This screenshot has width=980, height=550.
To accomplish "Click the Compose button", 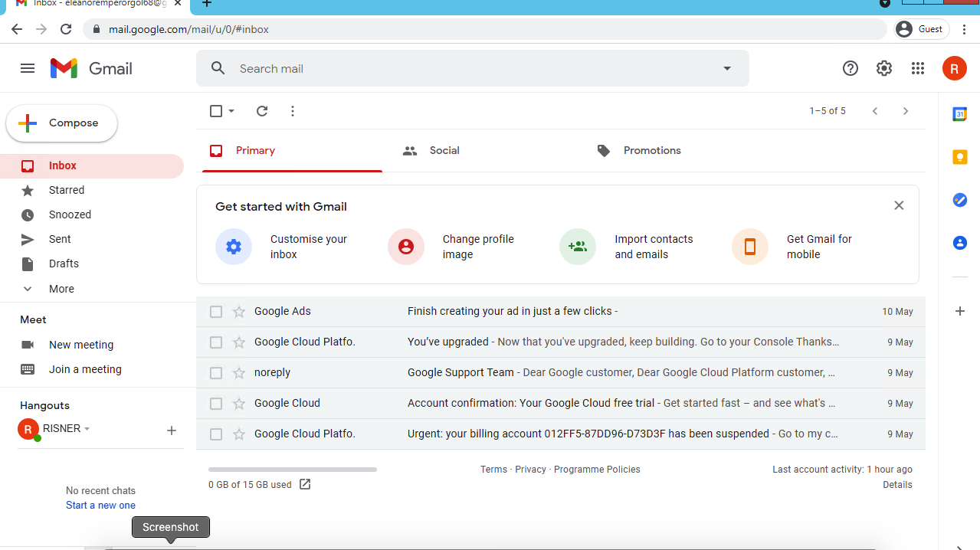I will [x=61, y=123].
